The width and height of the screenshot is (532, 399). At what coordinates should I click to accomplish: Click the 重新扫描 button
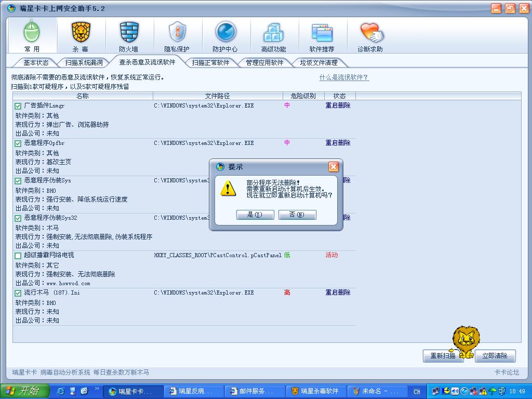[x=443, y=356]
